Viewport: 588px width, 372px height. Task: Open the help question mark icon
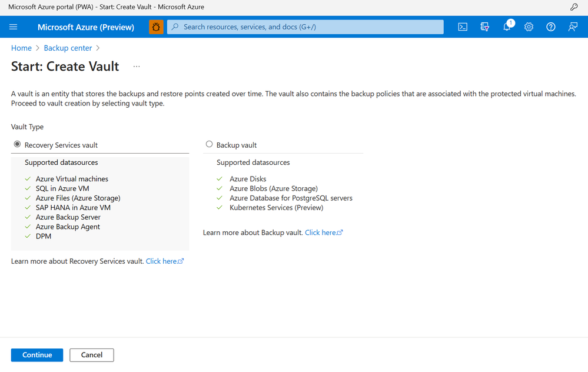tap(551, 27)
